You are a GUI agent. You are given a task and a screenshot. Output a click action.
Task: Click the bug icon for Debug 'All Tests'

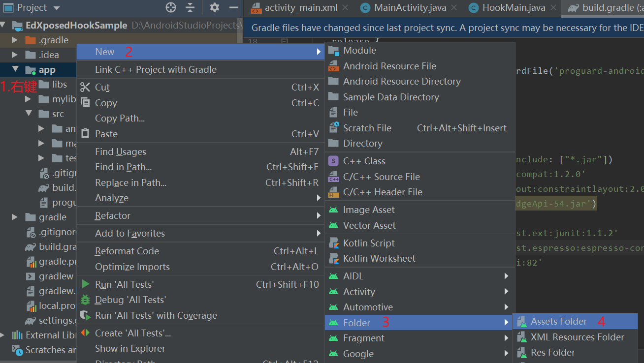(x=86, y=300)
